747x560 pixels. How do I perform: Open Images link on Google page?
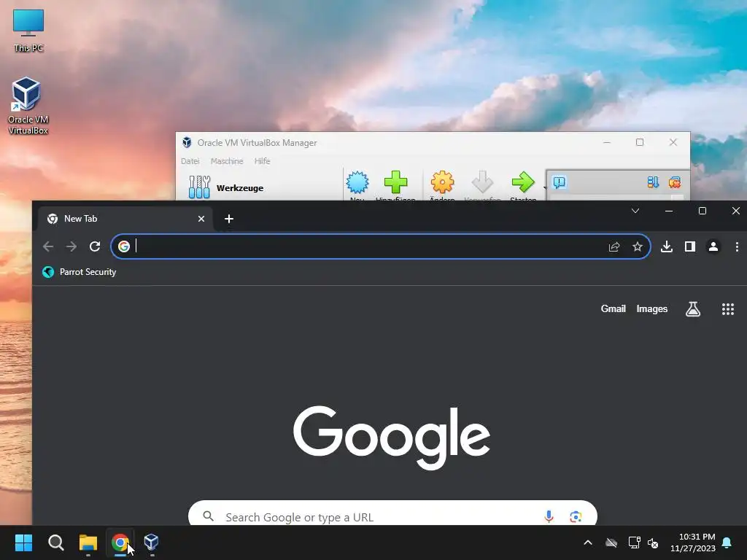coord(651,308)
